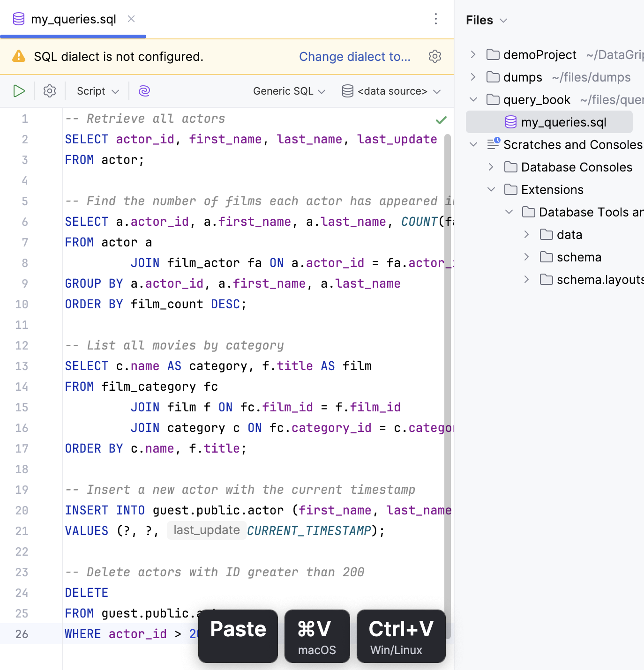
Task: Run the script with the green Execute arrow
Action: click(x=19, y=91)
